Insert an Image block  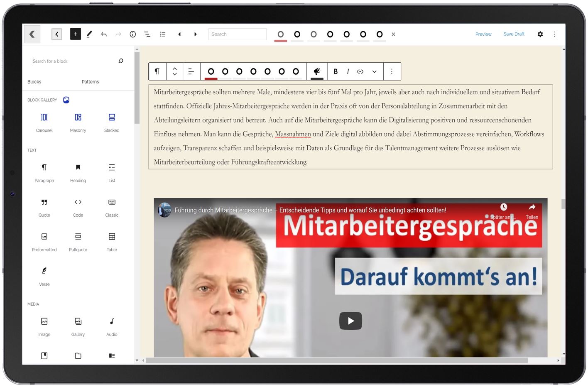(x=44, y=327)
